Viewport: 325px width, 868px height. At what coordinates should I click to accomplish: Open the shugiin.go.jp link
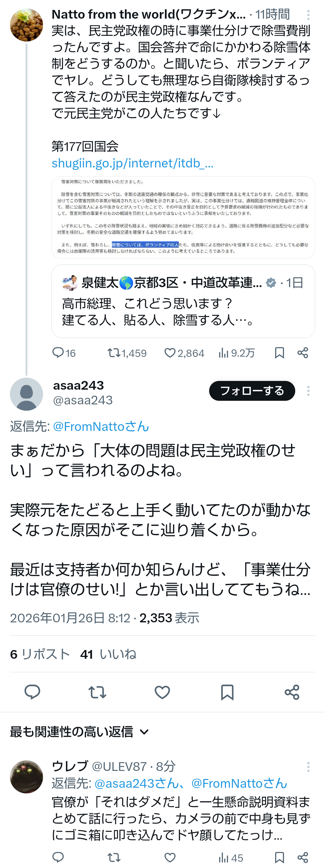132,163
